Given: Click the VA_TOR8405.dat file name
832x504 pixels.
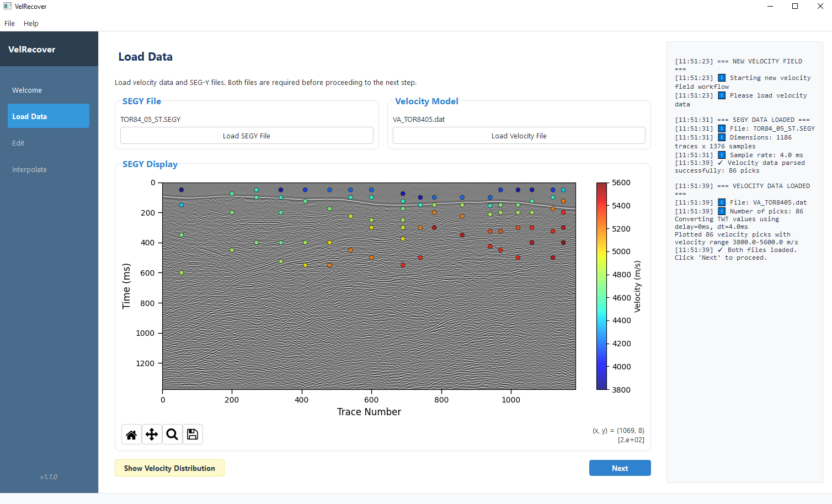Looking at the screenshot, I should tap(419, 119).
